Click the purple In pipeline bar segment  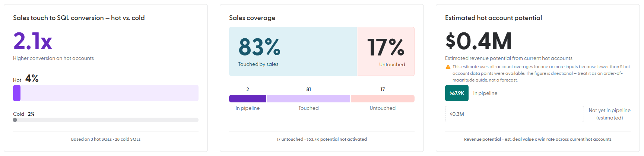point(248,99)
